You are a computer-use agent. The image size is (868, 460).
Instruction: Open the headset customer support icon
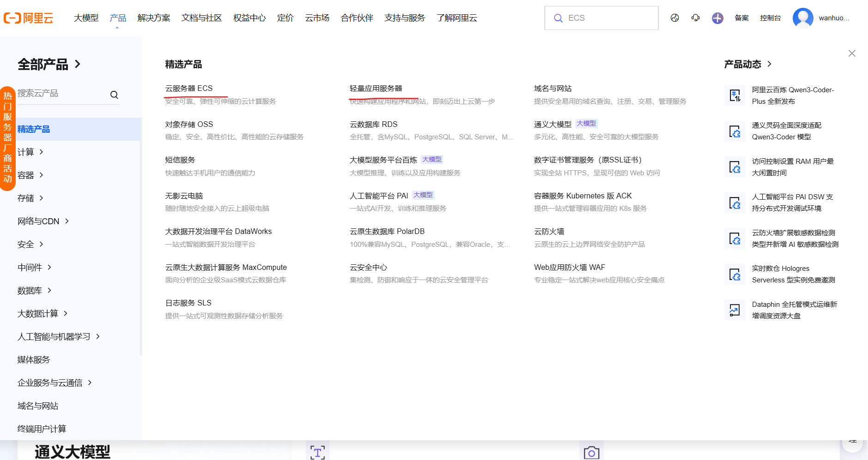(x=695, y=18)
